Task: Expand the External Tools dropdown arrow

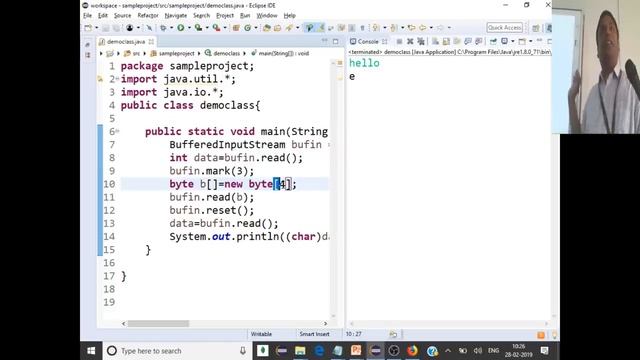Action: point(225,28)
